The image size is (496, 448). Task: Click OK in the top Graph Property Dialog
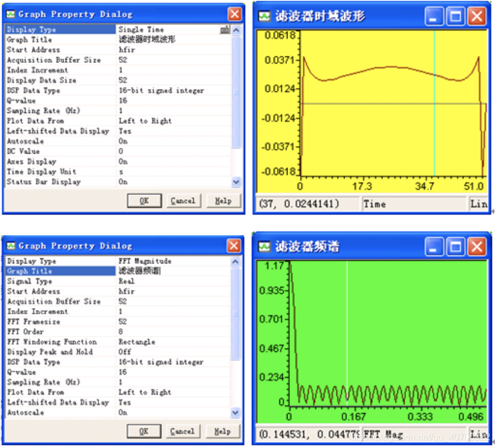pos(144,201)
